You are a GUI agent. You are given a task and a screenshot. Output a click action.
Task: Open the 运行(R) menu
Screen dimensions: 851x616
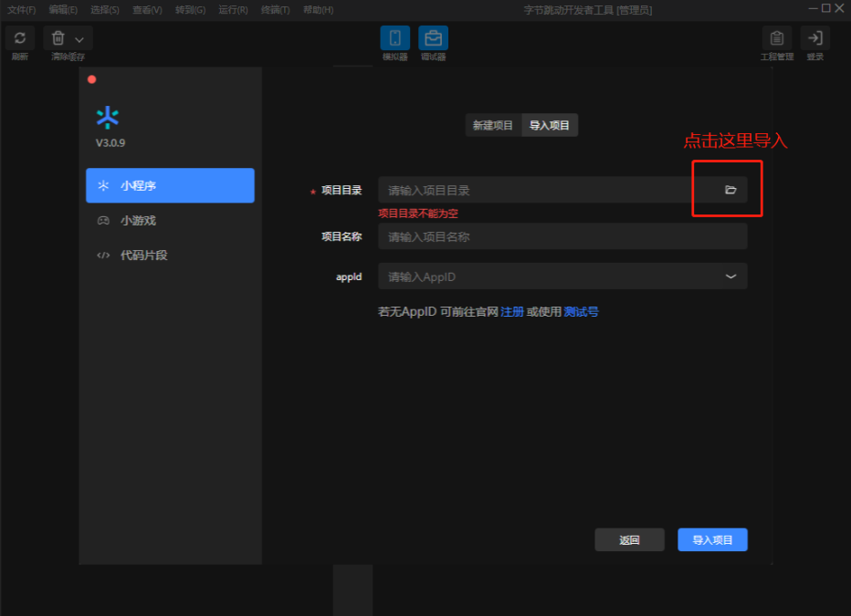point(233,10)
